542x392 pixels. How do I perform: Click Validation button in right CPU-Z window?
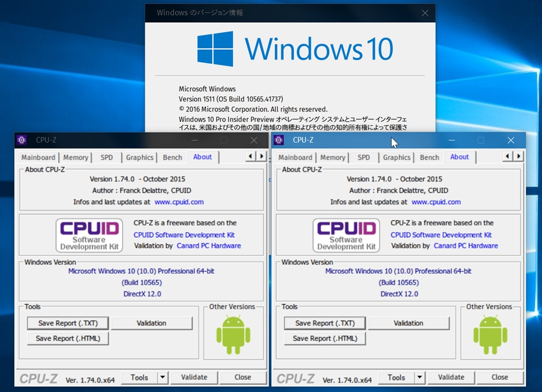pos(409,323)
